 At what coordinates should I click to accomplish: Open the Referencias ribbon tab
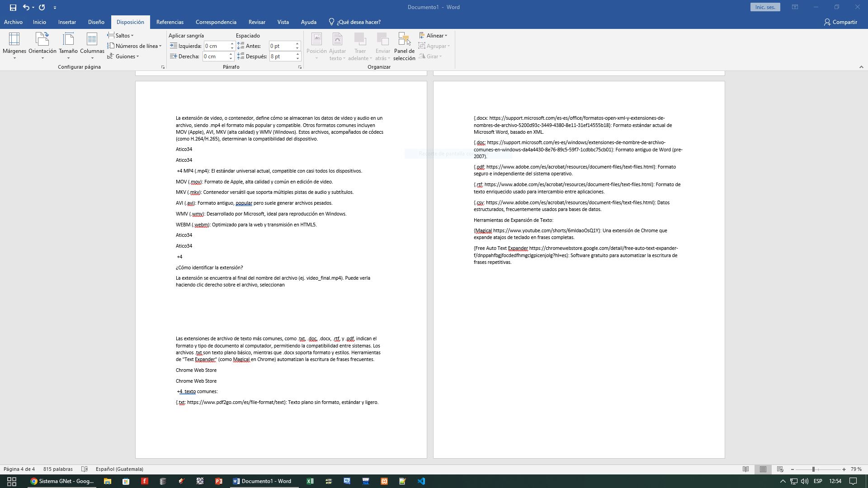[x=170, y=22]
